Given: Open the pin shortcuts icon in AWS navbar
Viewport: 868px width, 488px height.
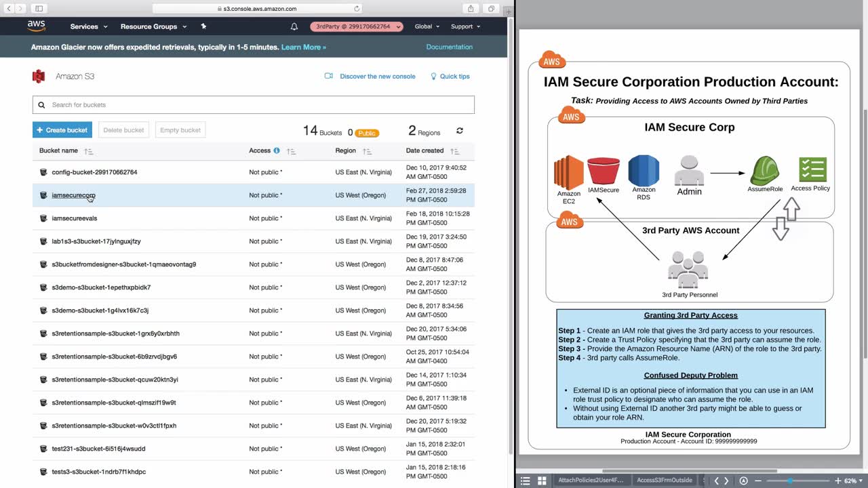Looking at the screenshot, I should [203, 26].
